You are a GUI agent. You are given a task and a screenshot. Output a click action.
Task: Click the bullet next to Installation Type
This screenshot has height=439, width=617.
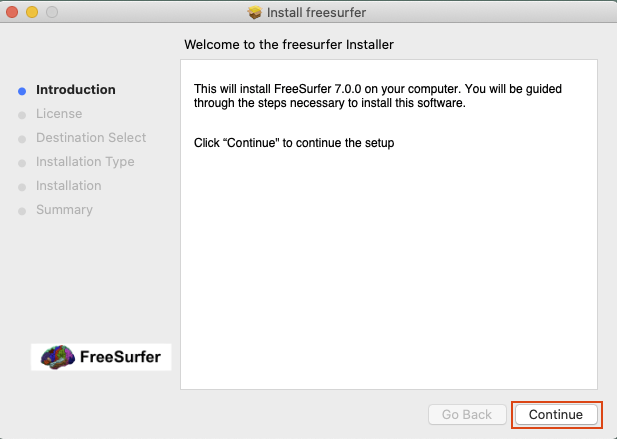[22, 162]
